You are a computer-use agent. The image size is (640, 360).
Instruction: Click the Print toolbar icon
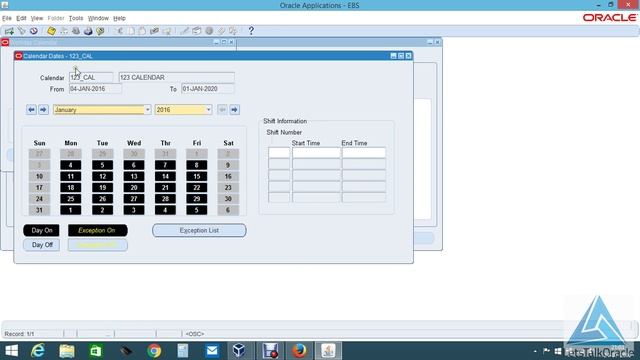(88, 31)
